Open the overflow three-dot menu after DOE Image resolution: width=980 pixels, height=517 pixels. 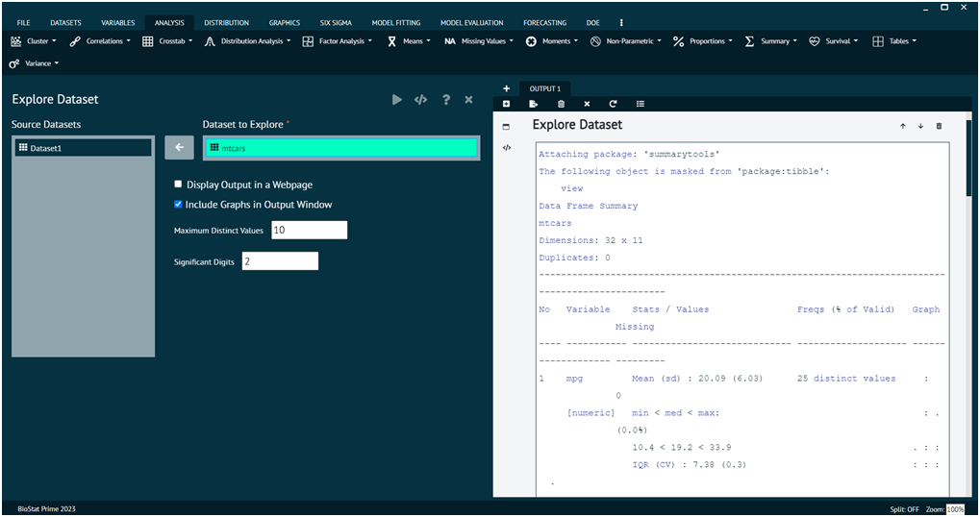click(x=620, y=22)
